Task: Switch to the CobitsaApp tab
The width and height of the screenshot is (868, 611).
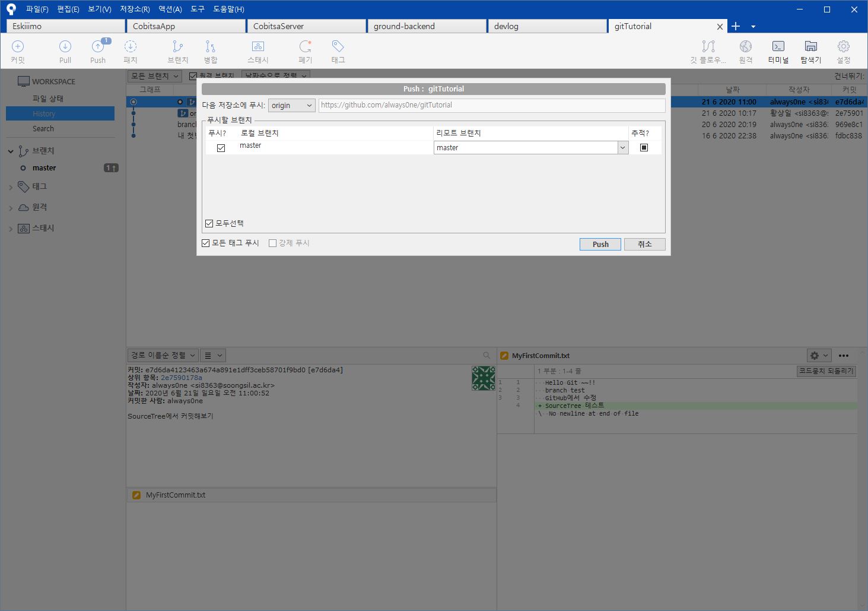Action: [x=186, y=26]
